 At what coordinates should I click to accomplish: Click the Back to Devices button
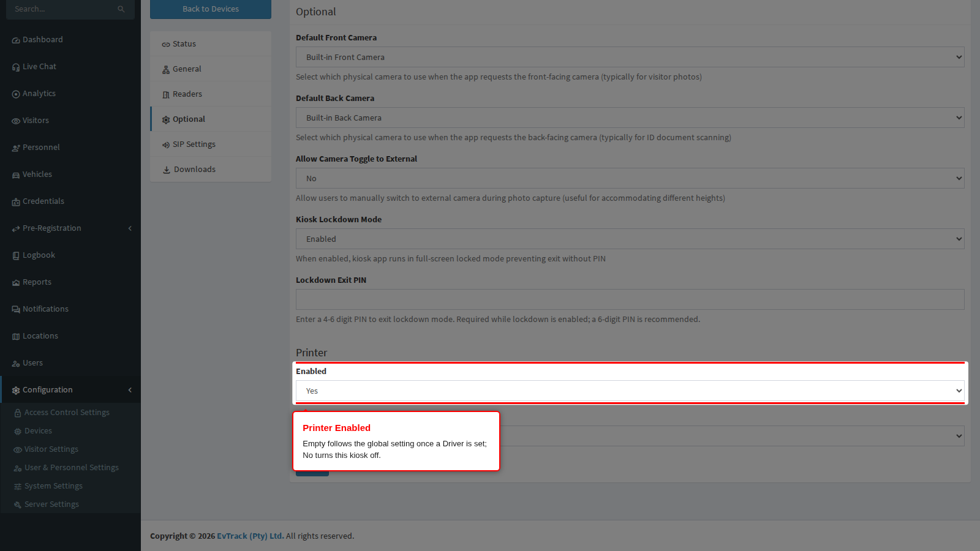pyautogui.click(x=211, y=9)
